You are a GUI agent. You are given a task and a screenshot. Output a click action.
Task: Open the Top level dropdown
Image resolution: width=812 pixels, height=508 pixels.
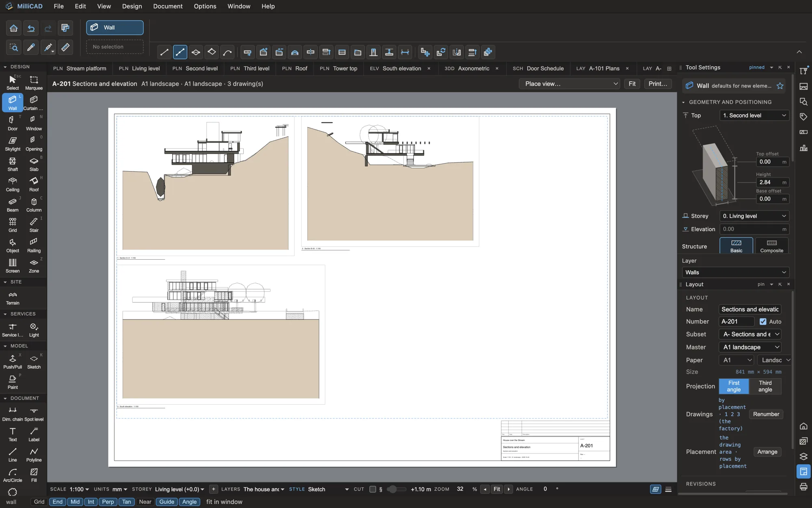point(754,115)
